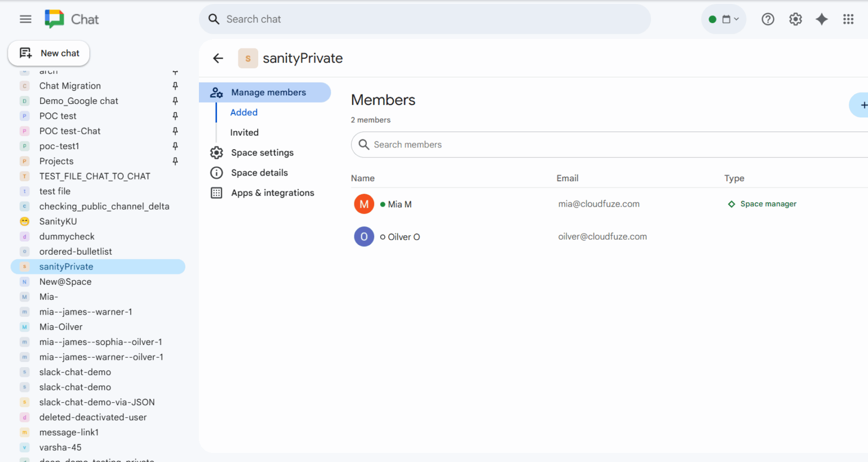Open the Google Chat home logo
The image size is (868, 462).
click(71, 19)
